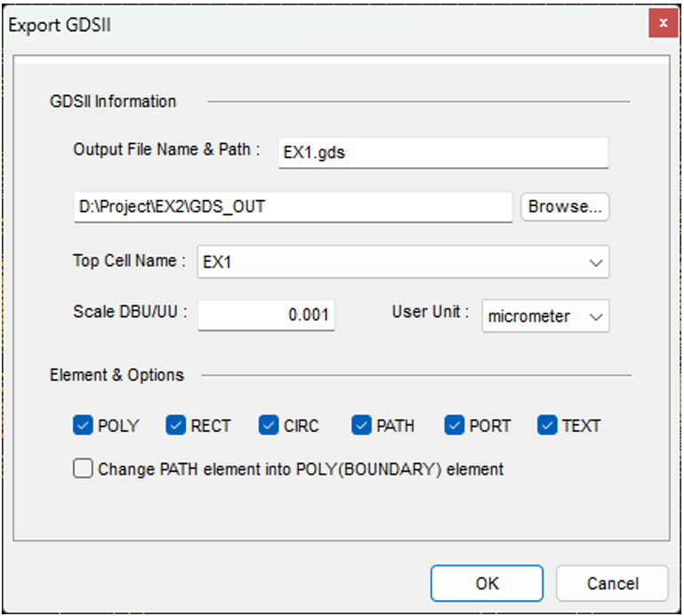Disable the CIRC element checkbox
Viewport: 684px width, 616px height.
[x=269, y=426]
